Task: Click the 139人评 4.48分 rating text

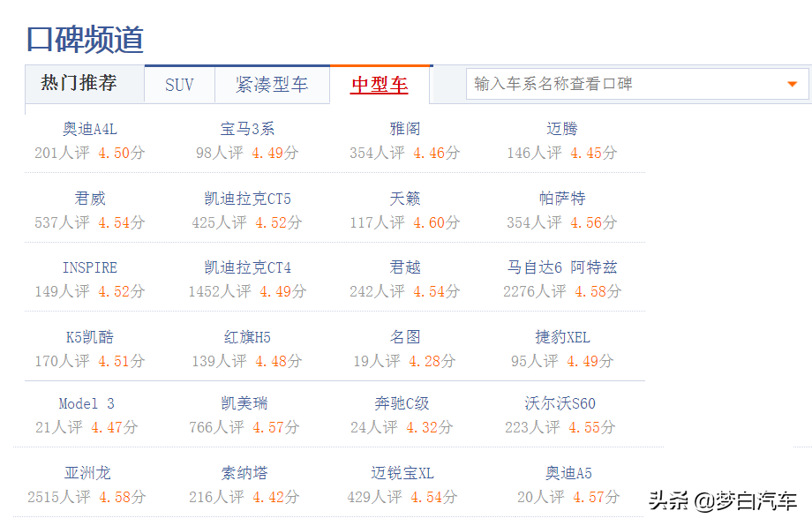Action: click(247, 361)
